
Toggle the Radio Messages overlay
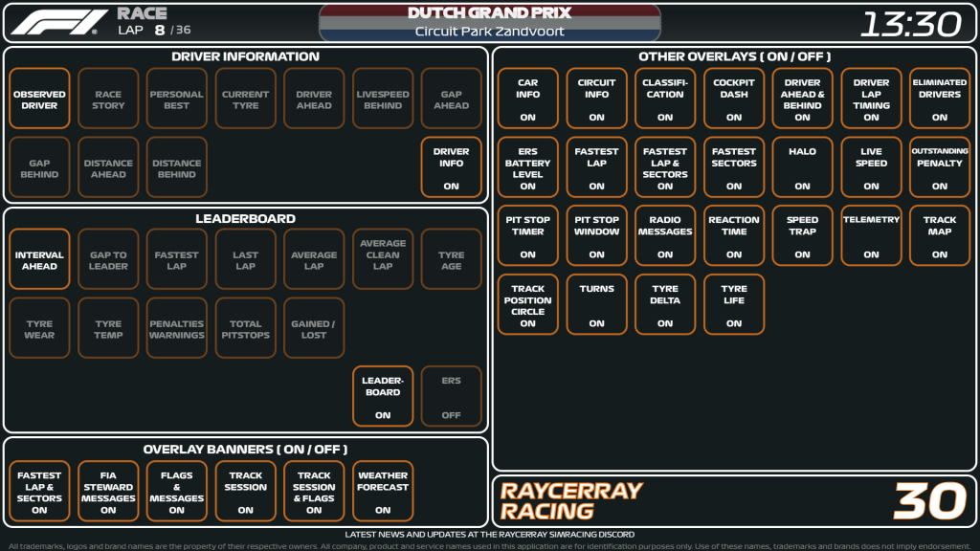[665, 235]
